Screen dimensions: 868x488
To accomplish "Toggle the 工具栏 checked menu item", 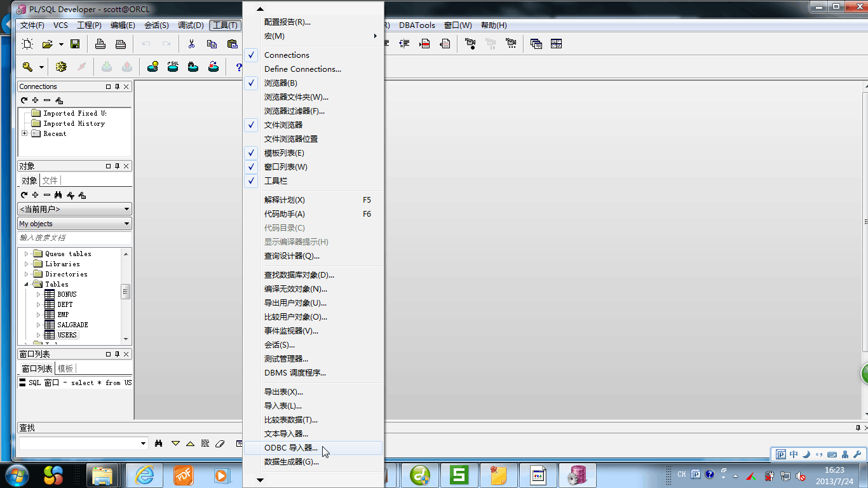I will 314,181.
